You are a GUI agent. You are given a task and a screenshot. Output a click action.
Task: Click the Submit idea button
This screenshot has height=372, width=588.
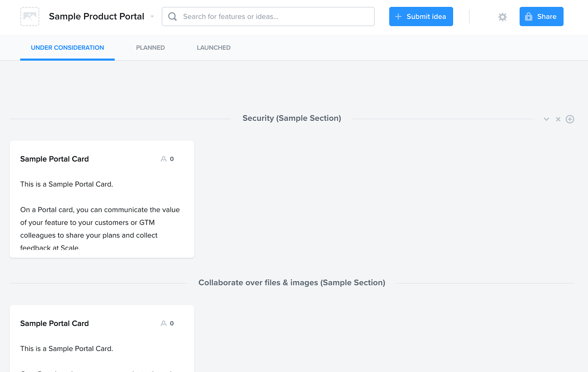tap(421, 17)
